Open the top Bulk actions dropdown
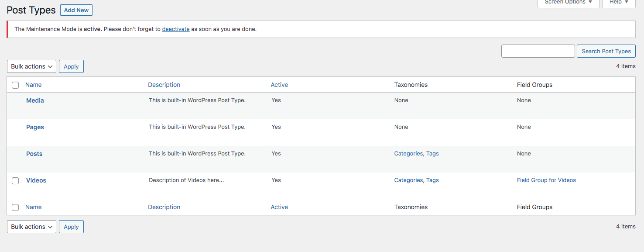Image resolution: width=644 pixels, height=252 pixels. tap(31, 66)
